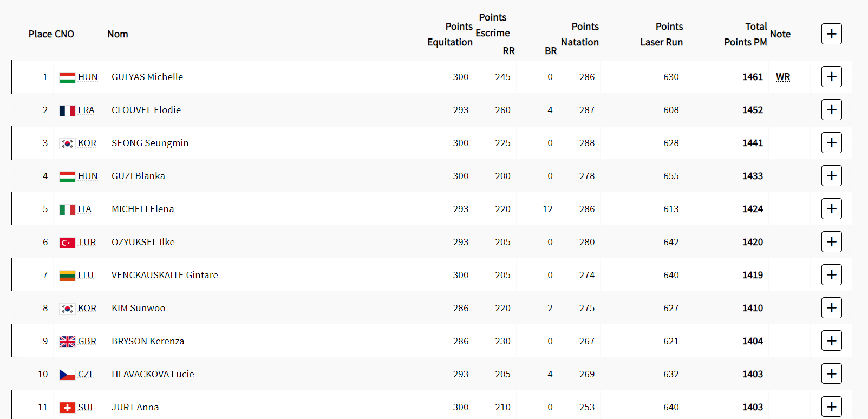Select the Total Points PM column header

(746, 34)
